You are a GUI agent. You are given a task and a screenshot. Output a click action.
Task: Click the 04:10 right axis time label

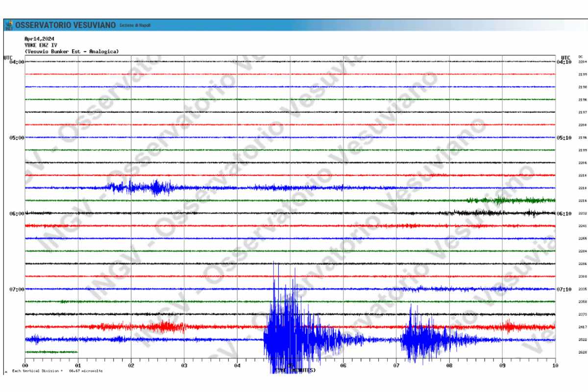tap(564, 62)
